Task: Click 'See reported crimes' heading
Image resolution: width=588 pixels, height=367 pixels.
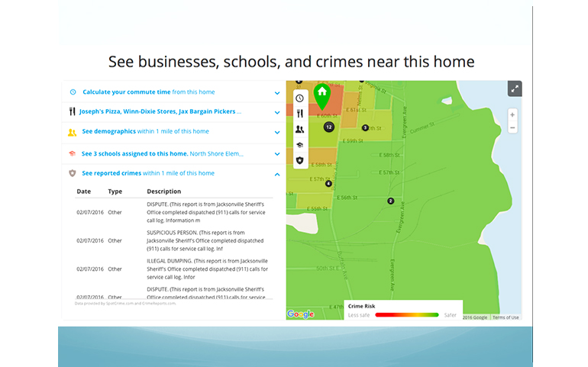Action: click(111, 173)
